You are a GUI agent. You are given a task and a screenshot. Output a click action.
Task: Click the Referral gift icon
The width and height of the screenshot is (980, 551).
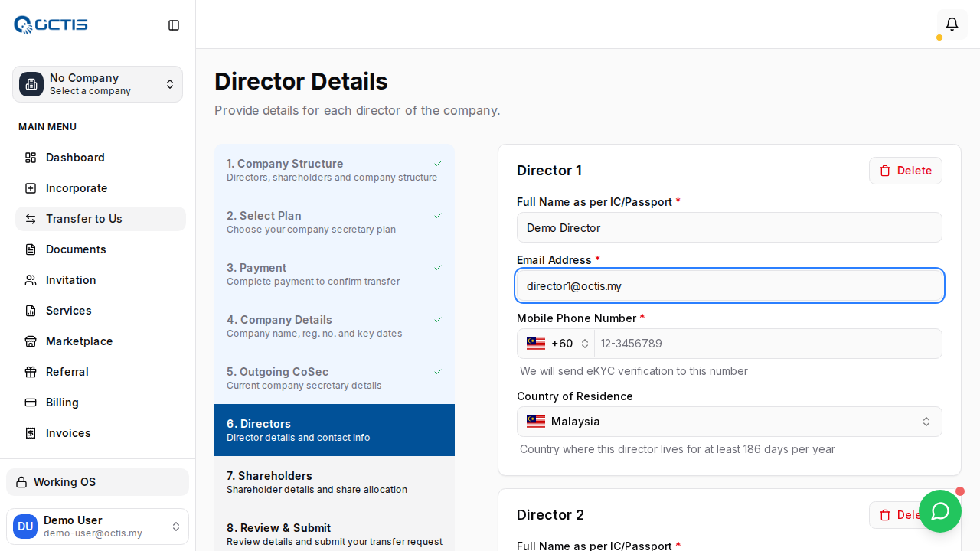(x=31, y=372)
